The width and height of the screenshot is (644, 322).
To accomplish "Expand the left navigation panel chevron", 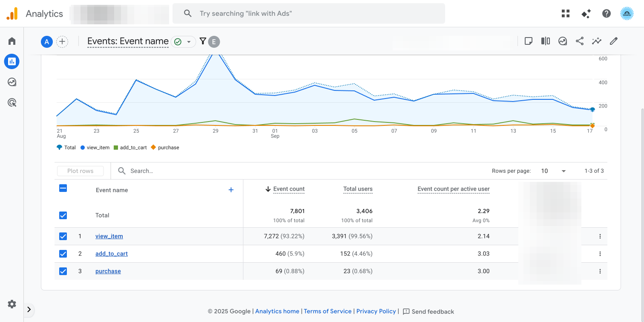I will pyautogui.click(x=29, y=310).
